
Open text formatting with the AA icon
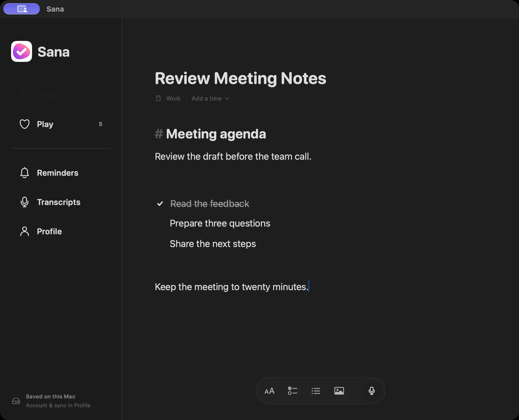pyautogui.click(x=269, y=391)
